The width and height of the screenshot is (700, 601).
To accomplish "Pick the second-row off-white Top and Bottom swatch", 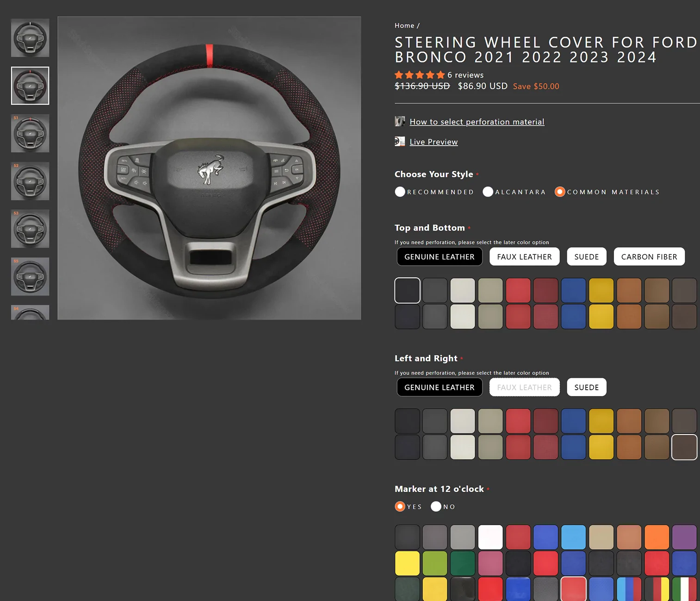I will click(463, 316).
